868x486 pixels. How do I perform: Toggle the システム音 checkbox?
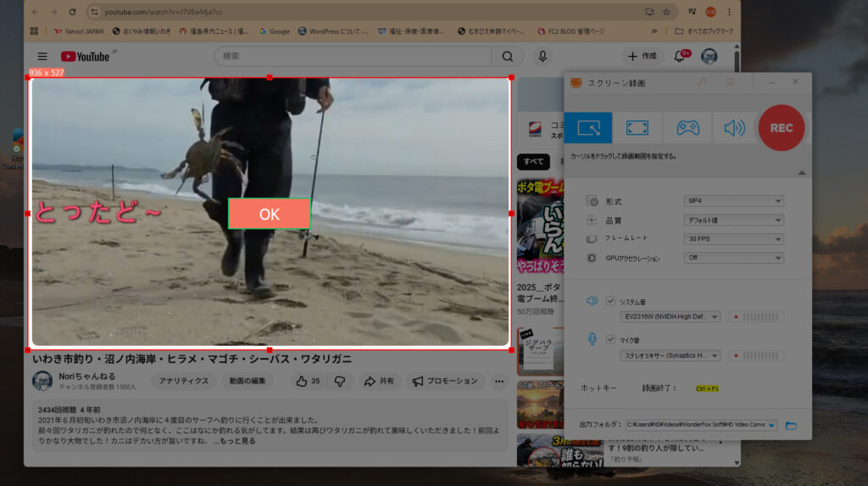pyautogui.click(x=610, y=300)
